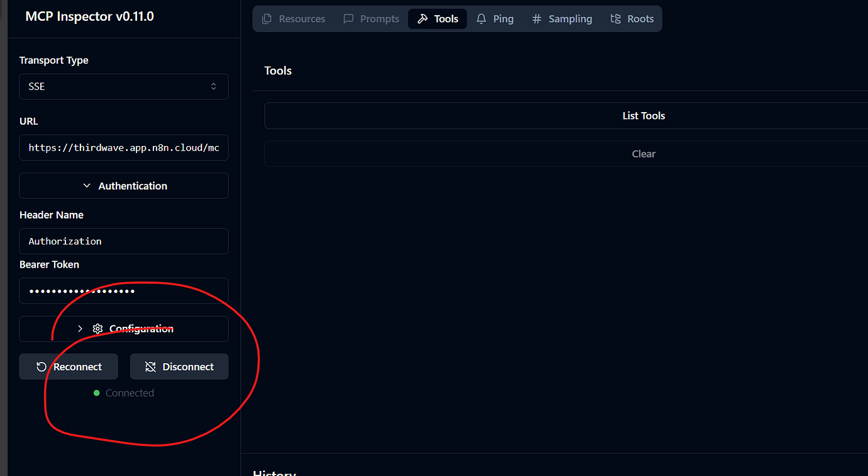This screenshot has height=476, width=868.
Task: Click the circular refresh icon on Reconnect
Action: [40, 366]
